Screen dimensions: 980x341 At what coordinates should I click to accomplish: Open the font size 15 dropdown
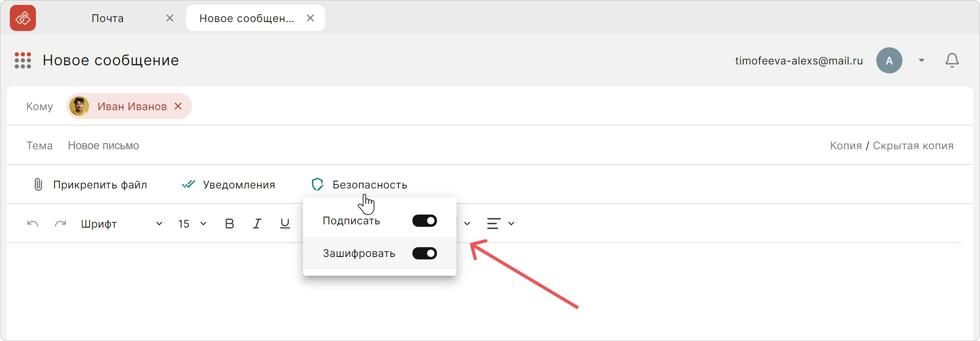(192, 224)
